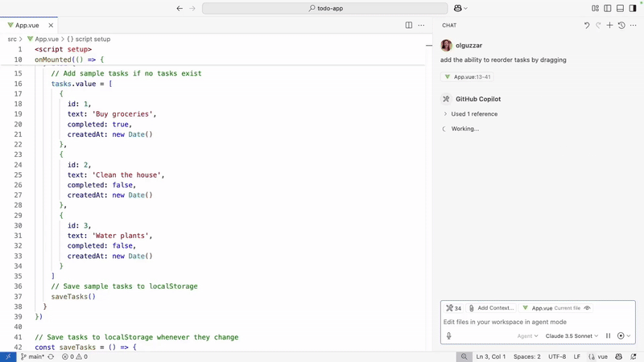Click the cancel request stop button
This screenshot has height=362, width=644.
pyautogui.click(x=621, y=335)
